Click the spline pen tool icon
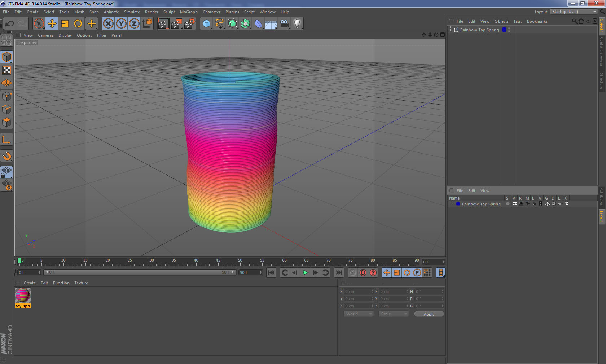 tap(219, 24)
